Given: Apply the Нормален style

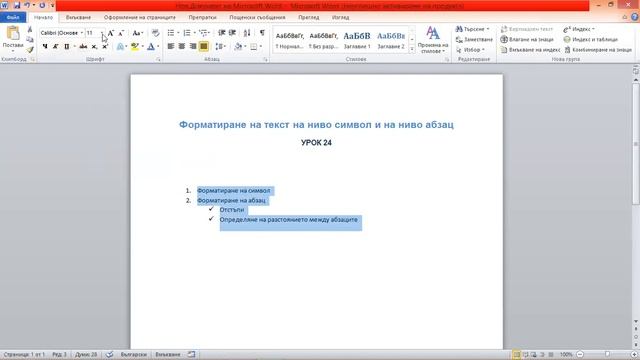Looking at the screenshot, I should coord(289,40).
